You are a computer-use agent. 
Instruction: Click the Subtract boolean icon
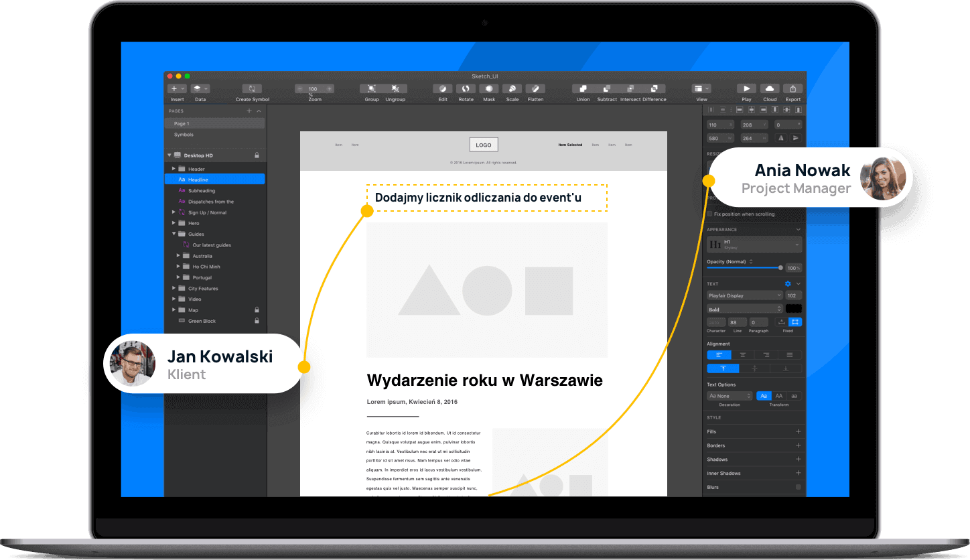(x=606, y=88)
